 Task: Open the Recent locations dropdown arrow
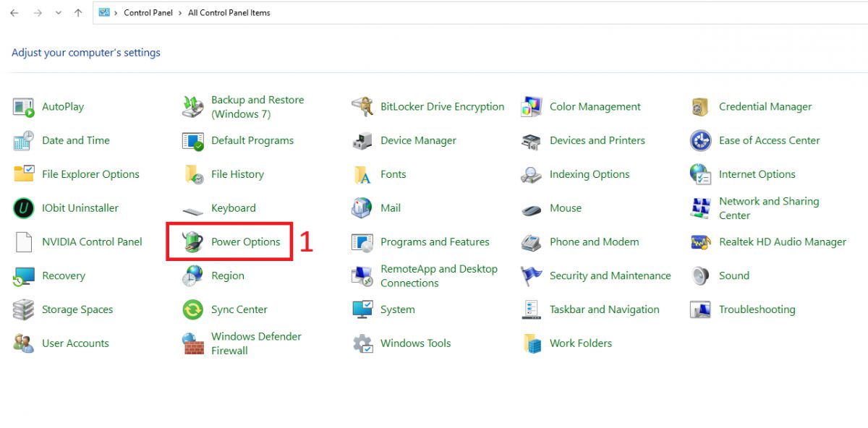[x=59, y=13]
